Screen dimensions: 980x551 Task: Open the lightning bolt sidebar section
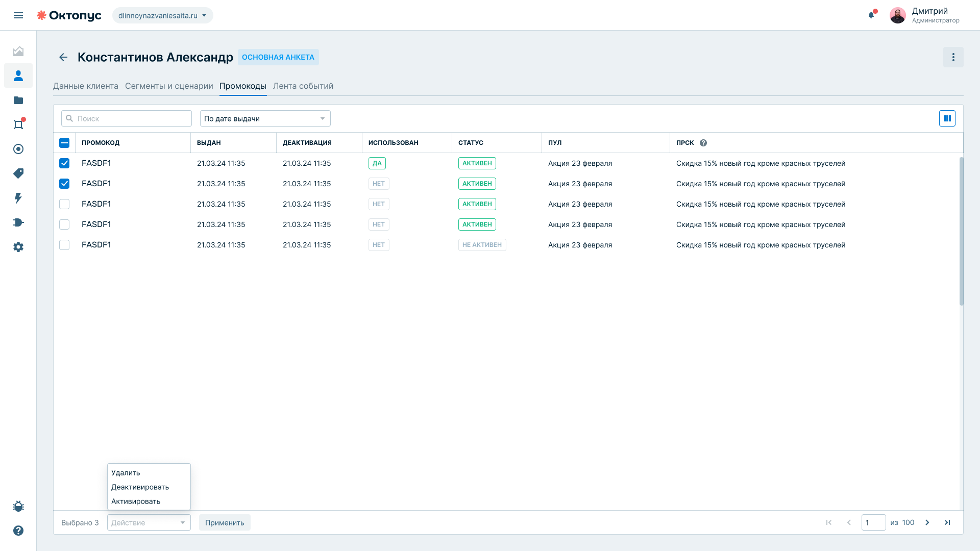coord(18,198)
